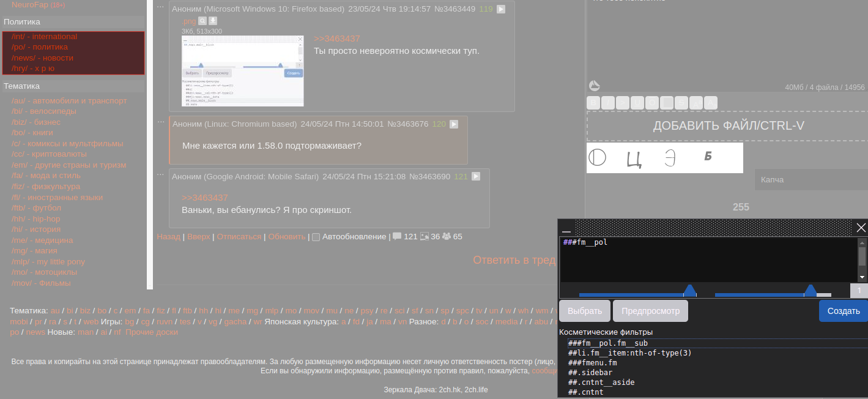Apply bold formatting in the reply toolbar
868x399 pixels.
tap(593, 103)
